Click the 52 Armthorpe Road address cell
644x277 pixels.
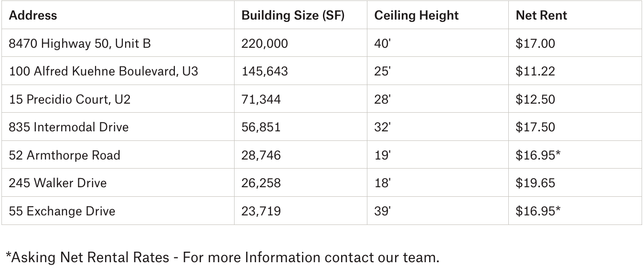click(x=64, y=155)
